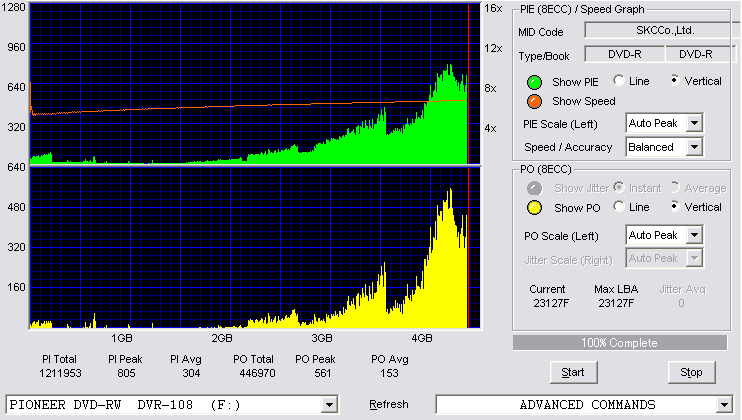Toggle the gray Show Jitter indicator

[534, 188]
